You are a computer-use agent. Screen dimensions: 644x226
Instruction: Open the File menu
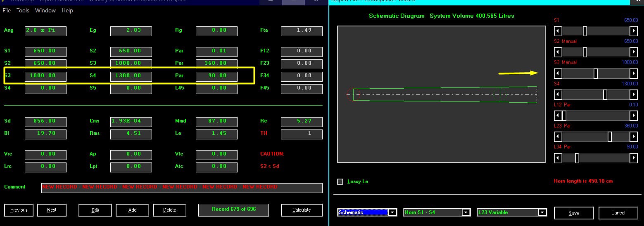[7, 10]
